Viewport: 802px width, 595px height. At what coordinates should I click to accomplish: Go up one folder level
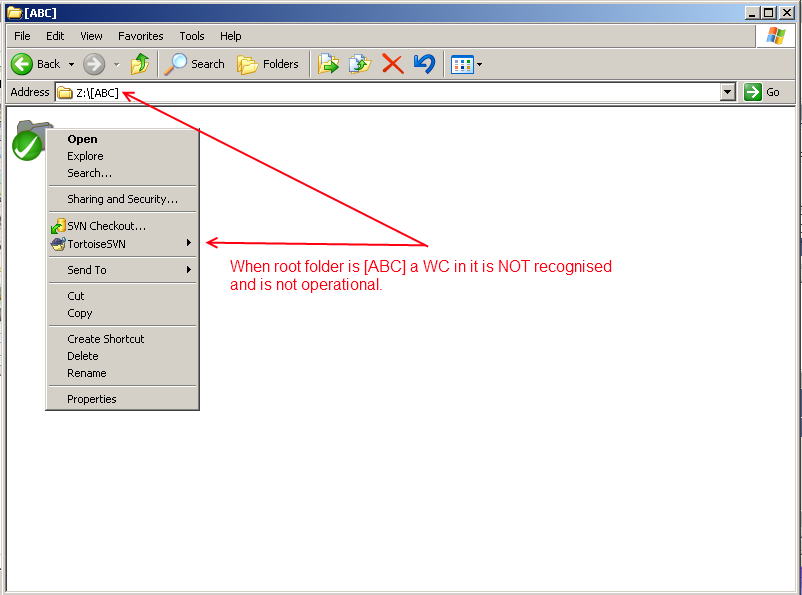[140, 64]
